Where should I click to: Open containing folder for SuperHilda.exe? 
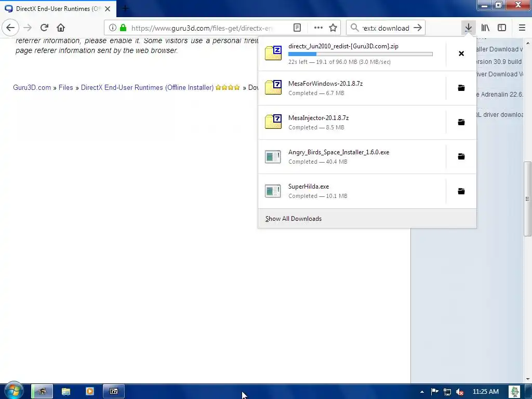461,191
